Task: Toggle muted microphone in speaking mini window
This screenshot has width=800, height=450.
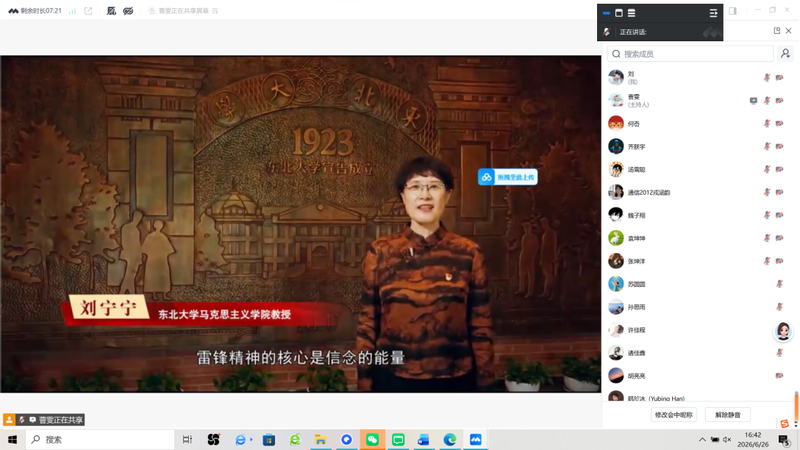Action: point(606,32)
